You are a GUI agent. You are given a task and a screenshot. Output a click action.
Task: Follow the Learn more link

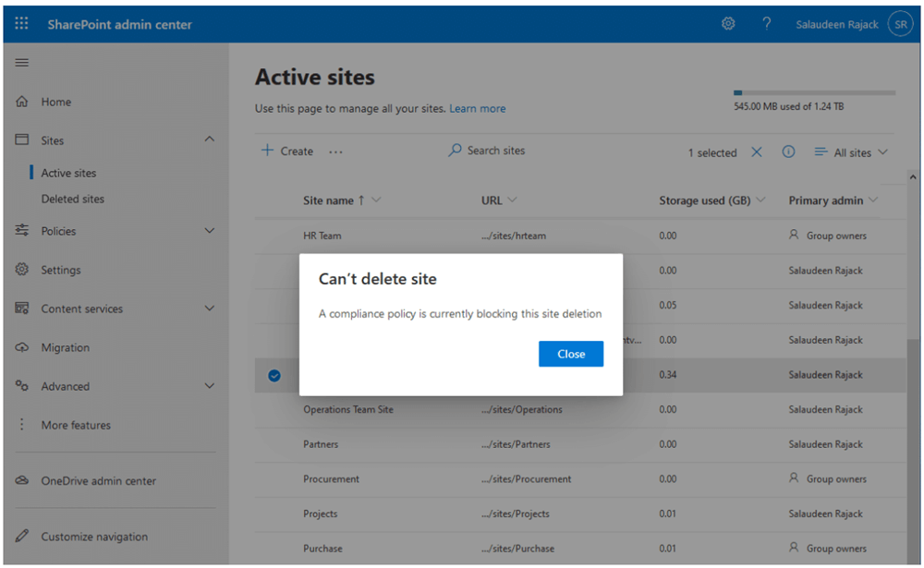(x=477, y=109)
